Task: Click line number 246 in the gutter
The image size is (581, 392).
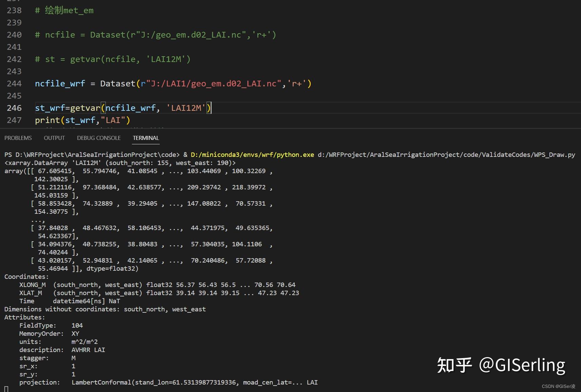Action: point(14,108)
